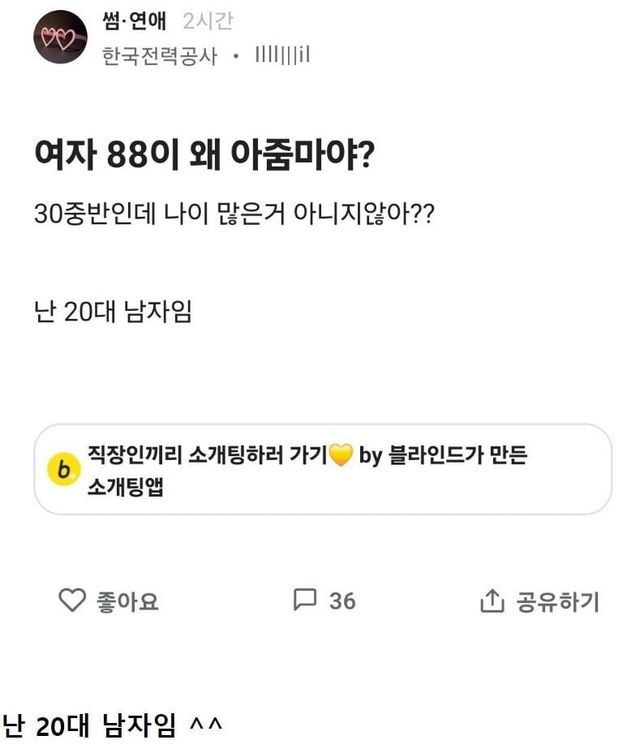Open comments via the speech bubble icon

point(304,600)
